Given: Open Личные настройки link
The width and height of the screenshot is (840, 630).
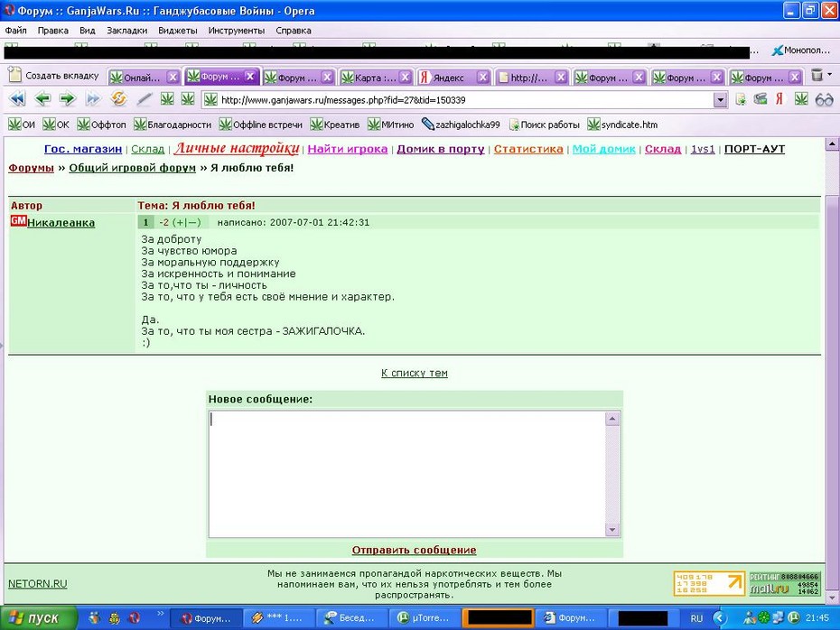Looking at the screenshot, I should coord(237,148).
